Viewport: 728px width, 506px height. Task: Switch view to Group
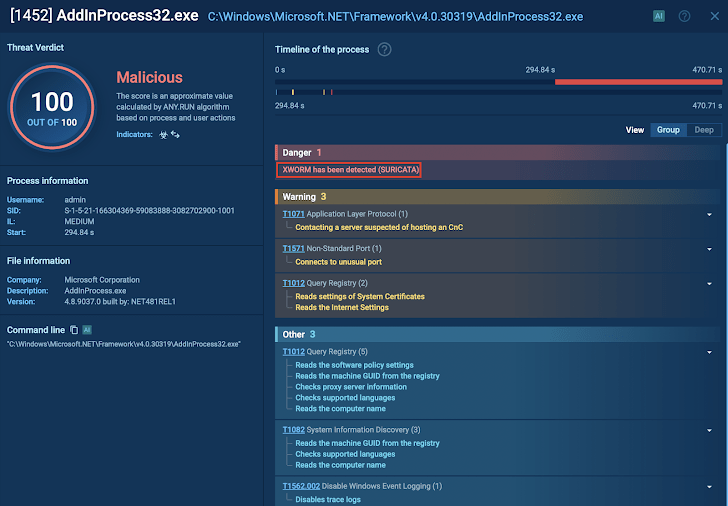tap(667, 130)
